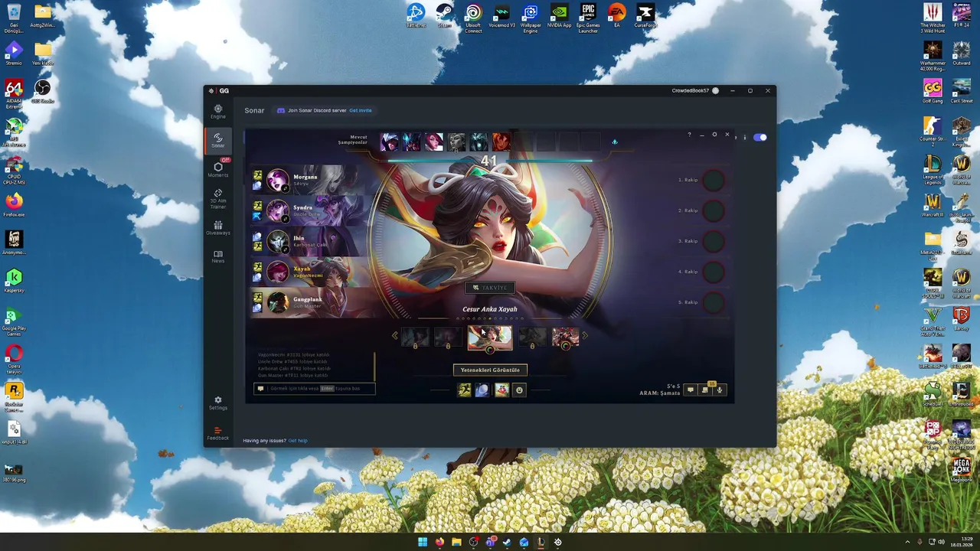
Task: Pick the third available champion portrait
Action: 434,142
